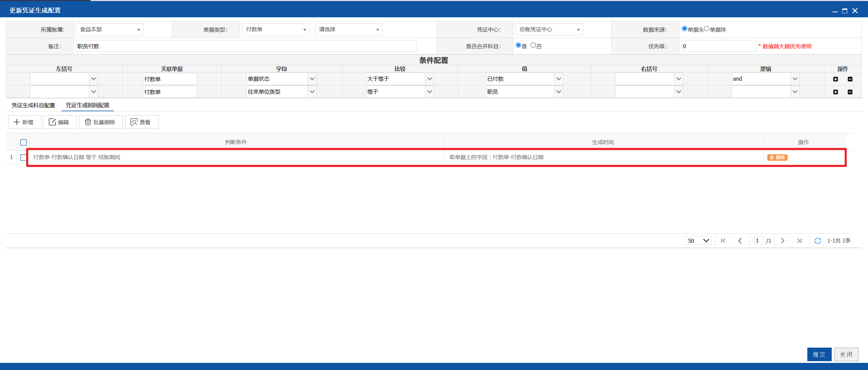The width and height of the screenshot is (868, 370).
Task: Remove the 往来单位类型 condition row
Action: click(850, 92)
